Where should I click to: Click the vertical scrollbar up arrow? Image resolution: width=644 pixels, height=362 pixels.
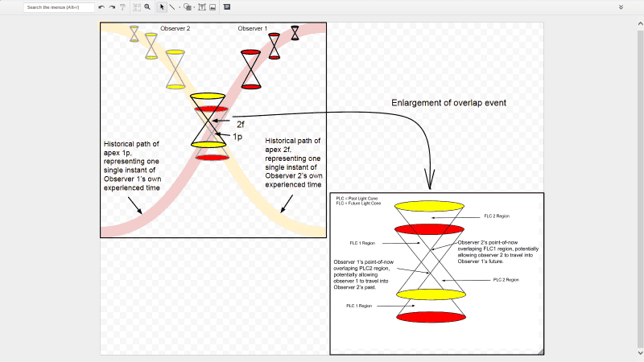point(640,24)
